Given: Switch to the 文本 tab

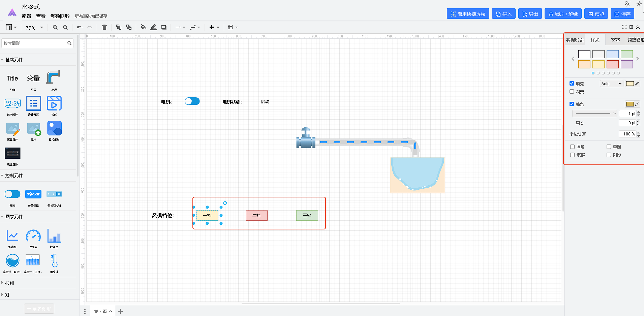Looking at the screenshot, I should point(615,40).
